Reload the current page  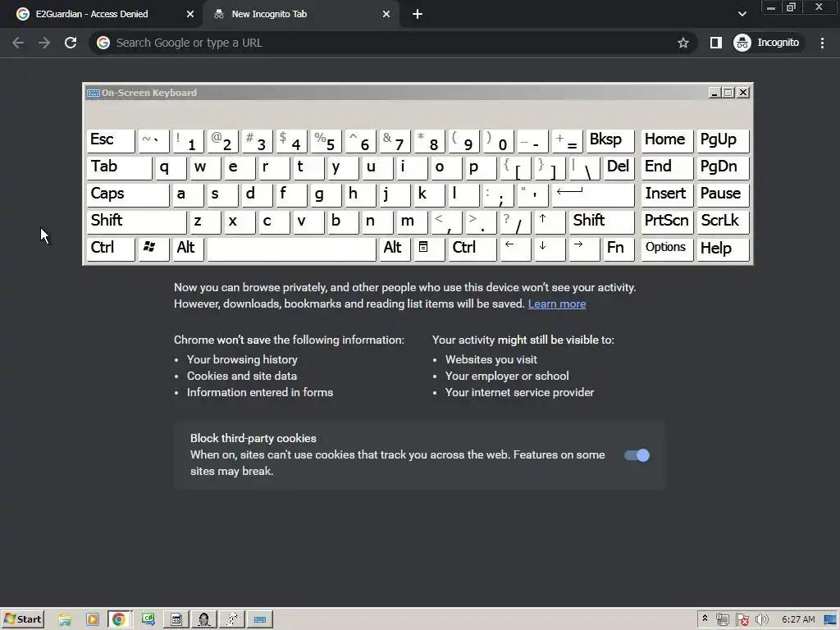[x=71, y=43]
